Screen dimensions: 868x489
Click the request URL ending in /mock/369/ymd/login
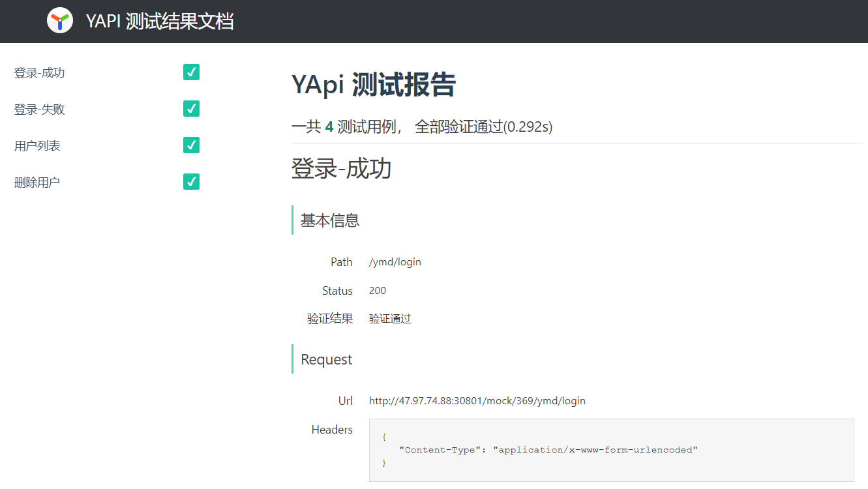pyautogui.click(x=477, y=401)
